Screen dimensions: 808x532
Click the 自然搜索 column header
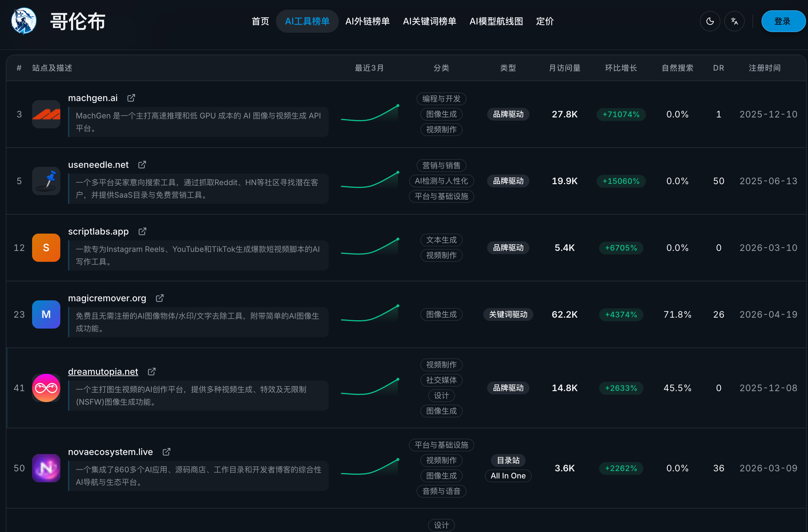click(x=677, y=68)
